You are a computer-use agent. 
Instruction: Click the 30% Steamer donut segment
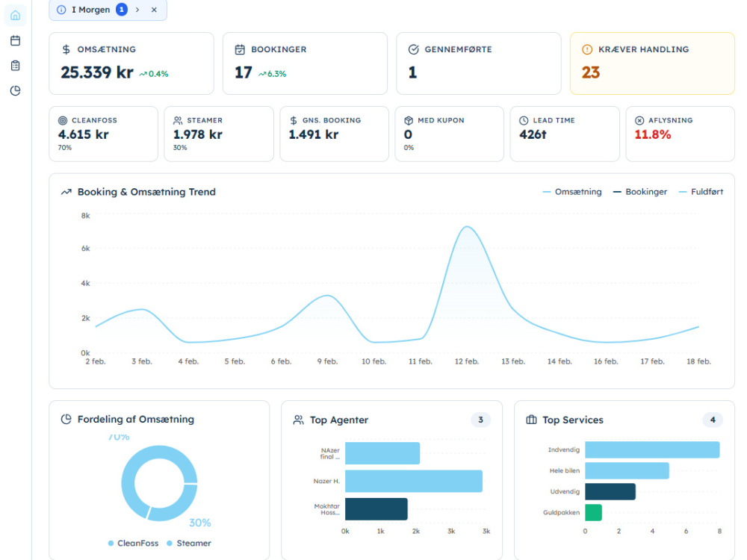point(176,505)
